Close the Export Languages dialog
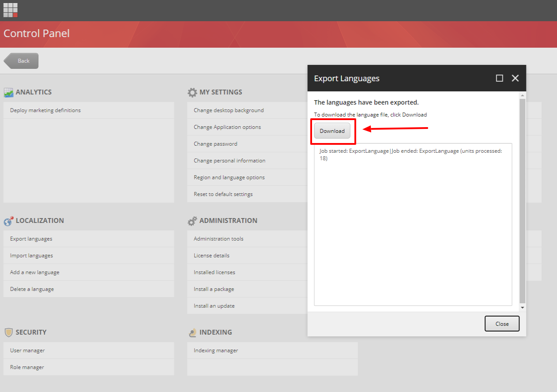This screenshot has width=557, height=392. tap(502, 323)
